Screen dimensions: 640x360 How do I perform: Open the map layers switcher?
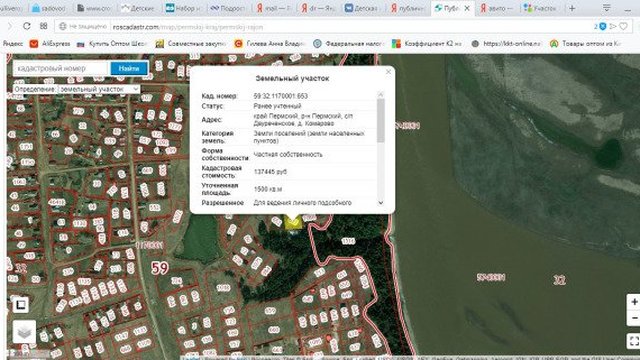24,332
